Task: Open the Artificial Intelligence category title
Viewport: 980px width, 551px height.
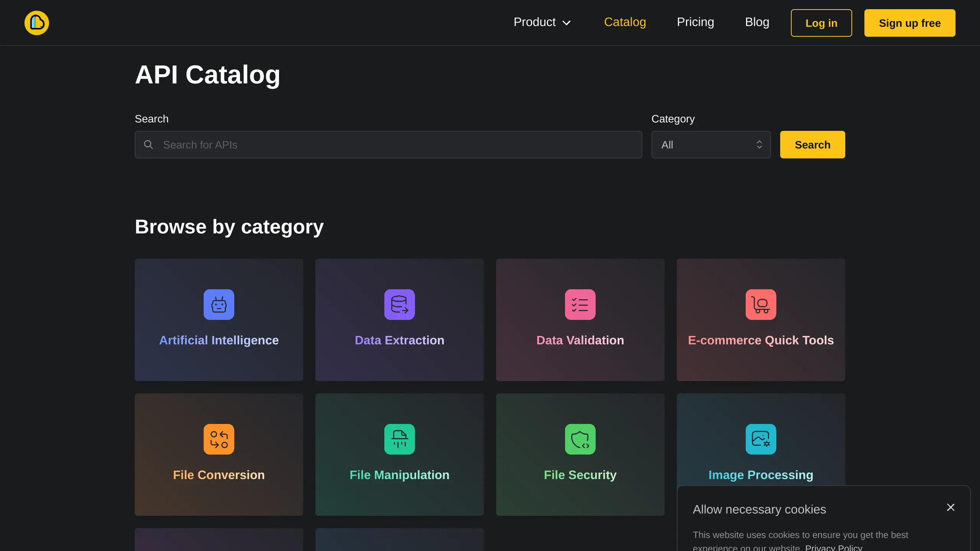Action: [x=219, y=340]
